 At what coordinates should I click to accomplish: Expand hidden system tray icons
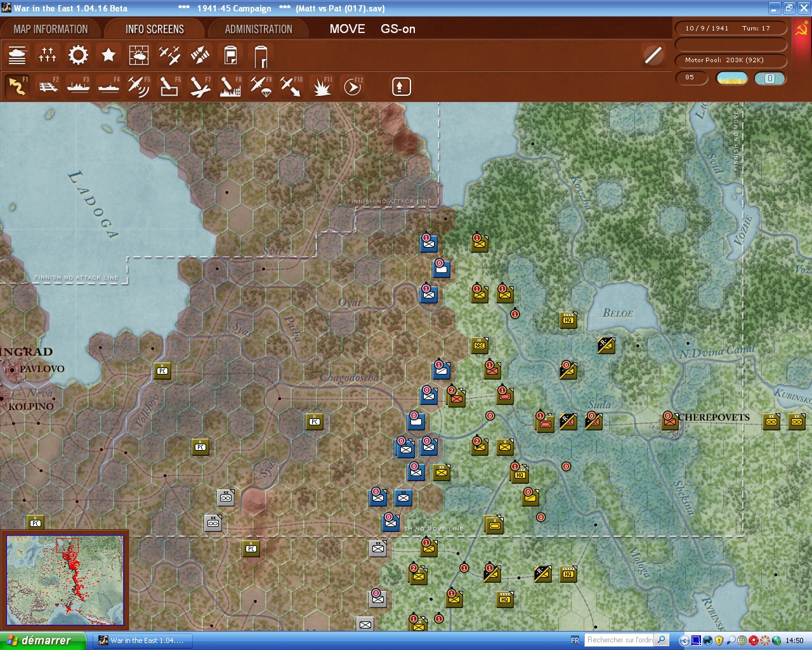(683, 640)
